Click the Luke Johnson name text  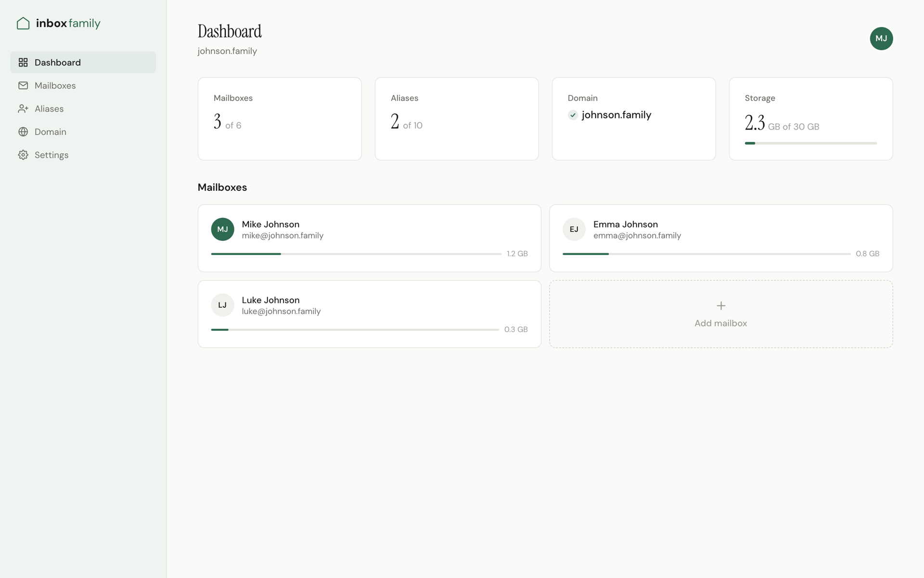pyautogui.click(x=270, y=300)
